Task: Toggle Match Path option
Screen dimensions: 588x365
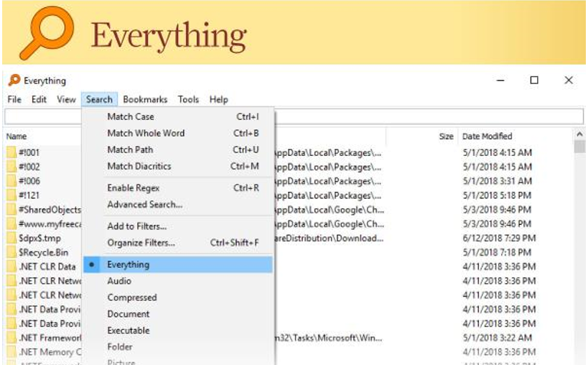Action: (178, 149)
